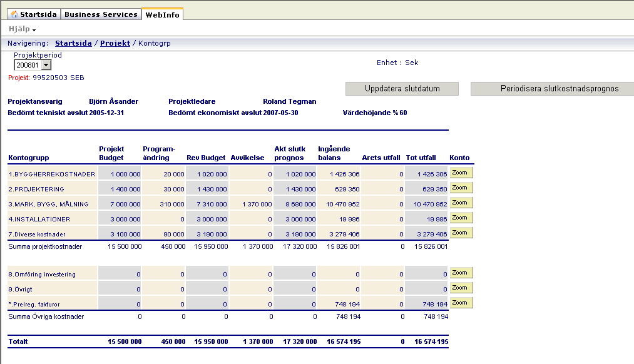Open the Startsida tab

click(x=34, y=14)
